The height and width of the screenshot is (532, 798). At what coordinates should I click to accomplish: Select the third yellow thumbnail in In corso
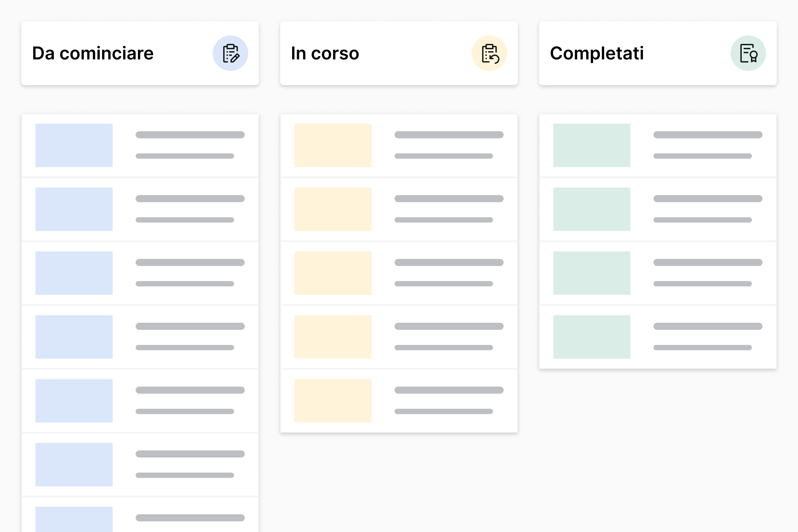pyautogui.click(x=333, y=273)
